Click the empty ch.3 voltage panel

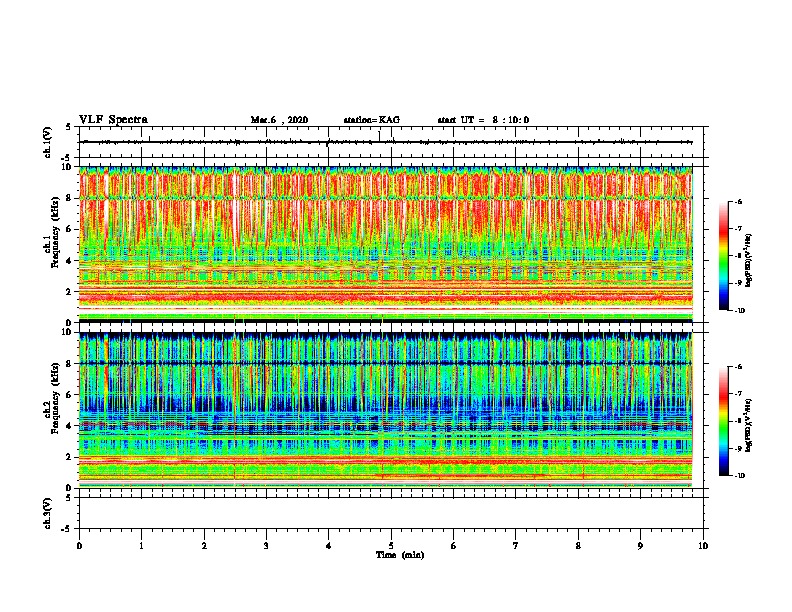point(391,513)
